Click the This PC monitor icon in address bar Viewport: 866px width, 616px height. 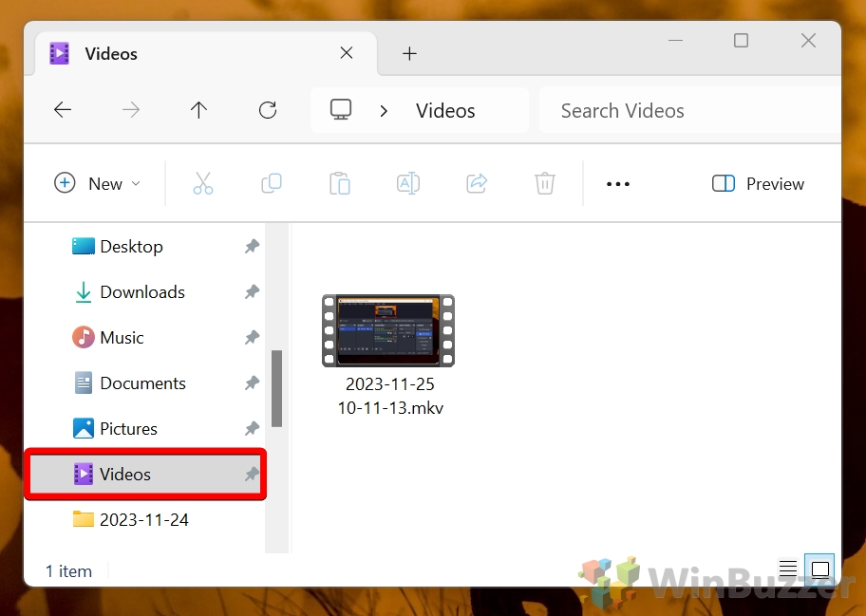(341, 109)
